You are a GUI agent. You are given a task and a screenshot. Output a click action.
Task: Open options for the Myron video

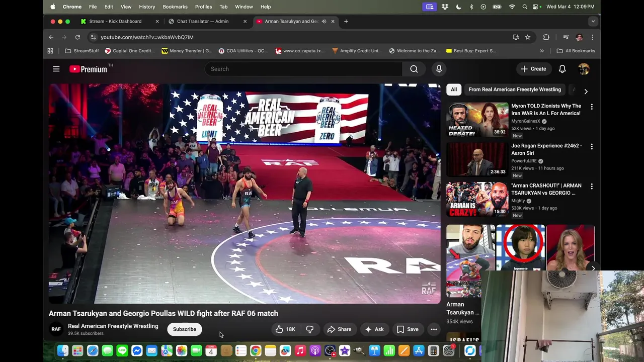[592, 107]
